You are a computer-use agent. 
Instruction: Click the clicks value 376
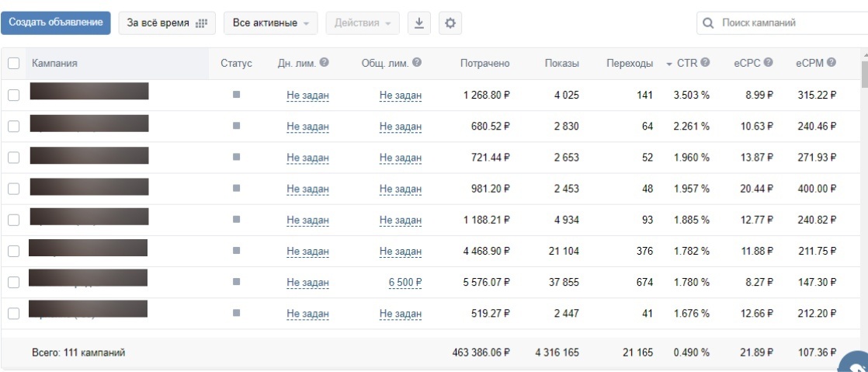[644, 251]
